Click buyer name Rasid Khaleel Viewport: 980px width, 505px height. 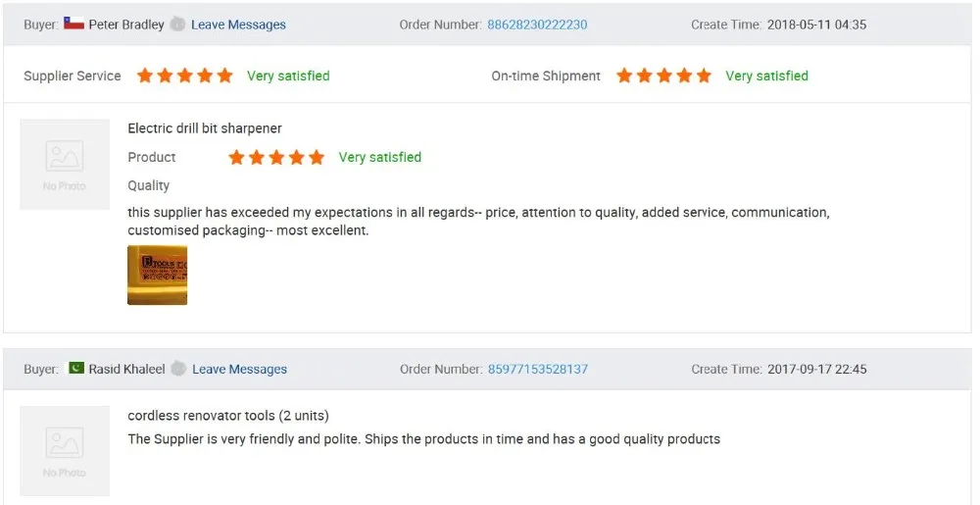(127, 370)
